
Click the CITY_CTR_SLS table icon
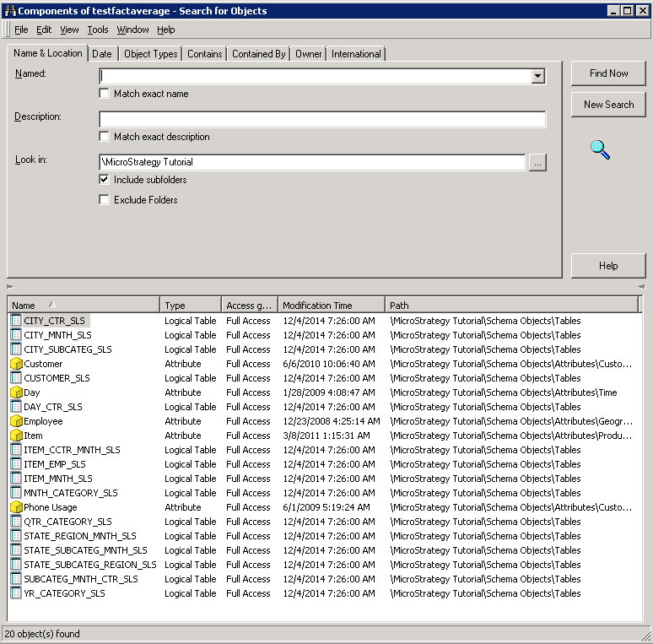coord(16,321)
